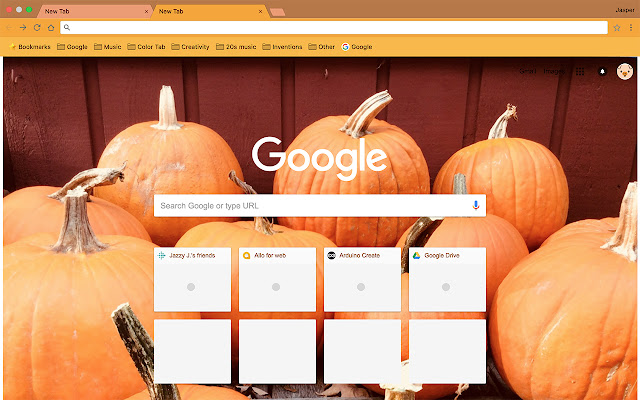Focus the browser address bar

(334, 27)
